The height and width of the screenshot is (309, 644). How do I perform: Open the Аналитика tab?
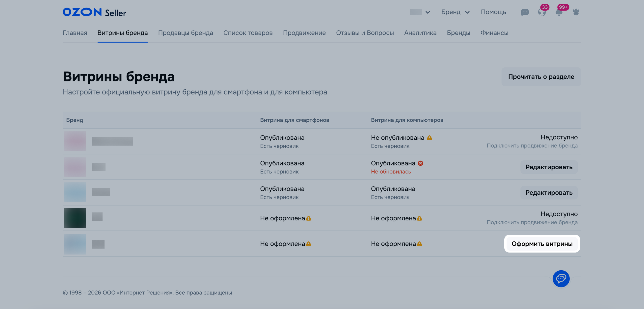tap(420, 33)
